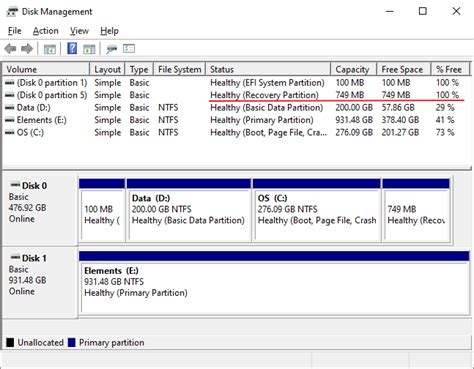Click the Show/Hide Action Pane icon

[89, 49]
